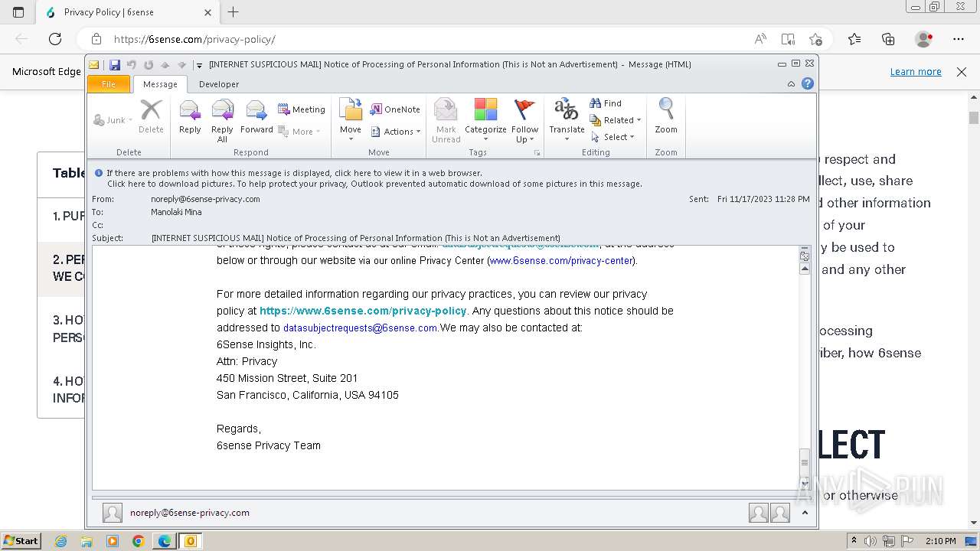This screenshot has height=551, width=980.
Task: Open Immersive Reader icon in Edge
Action: pyautogui.click(x=788, y=39)
